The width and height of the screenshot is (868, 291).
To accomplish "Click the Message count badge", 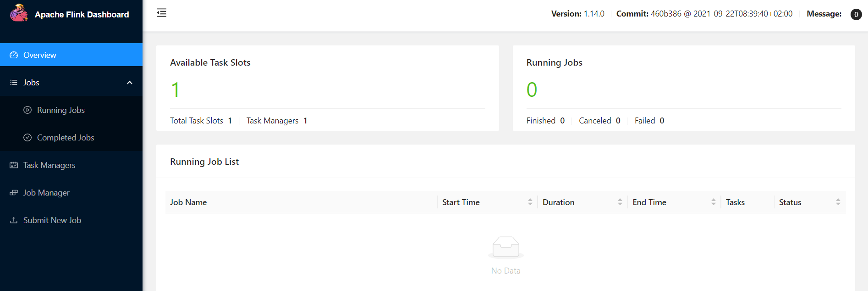I will 856,14.
